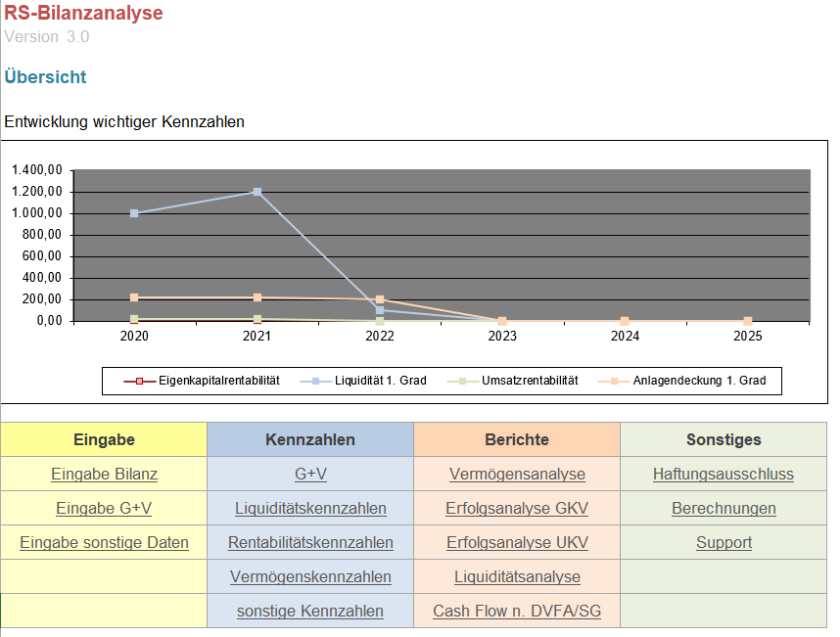Go to sonstige Kennzahlen

[310, 611]
